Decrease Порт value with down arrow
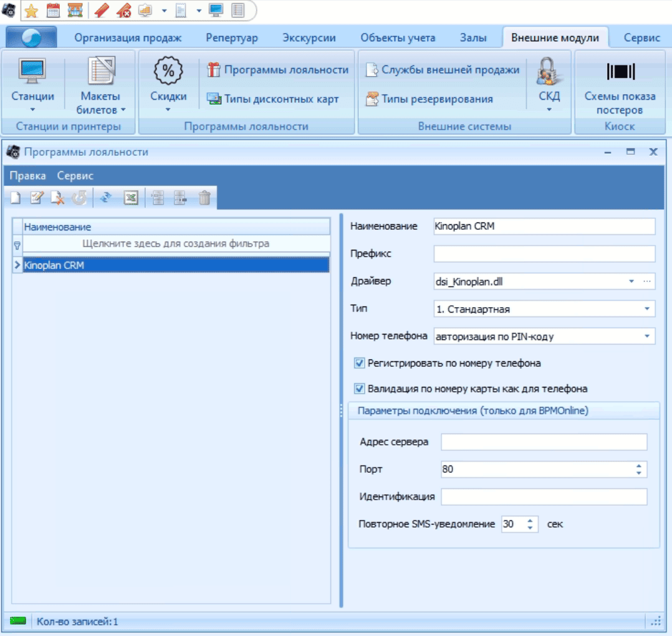Screen dimensions: 672x636 point(638,473)
